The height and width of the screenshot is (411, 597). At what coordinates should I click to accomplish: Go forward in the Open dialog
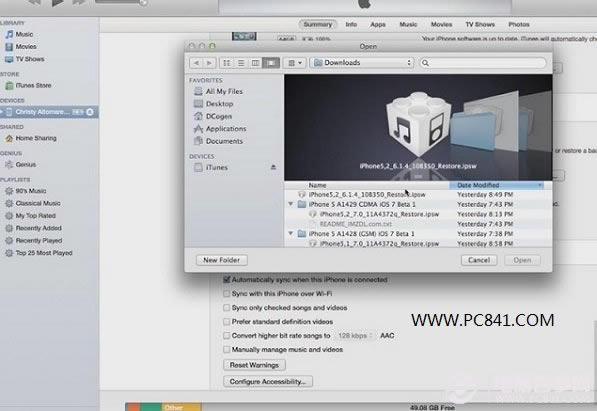pyautogui.click(x=209, y=63)
